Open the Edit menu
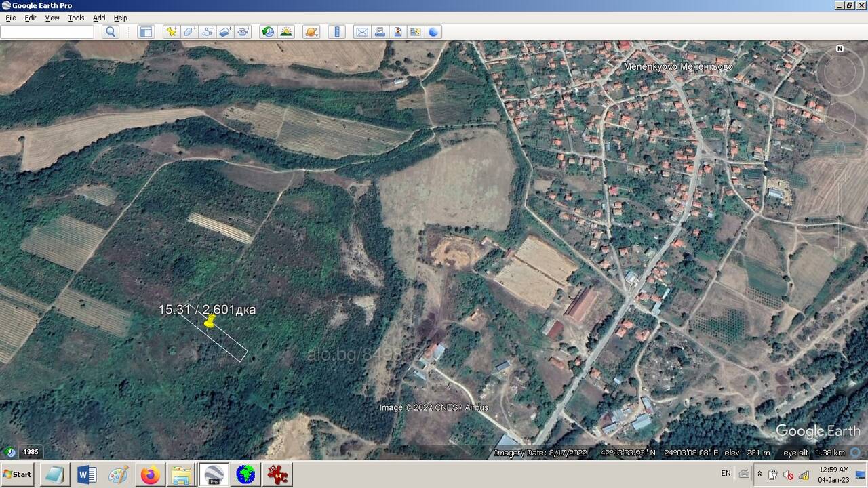Image resolution: width=868 pixels, height=488 pixels. click(31, 18)
